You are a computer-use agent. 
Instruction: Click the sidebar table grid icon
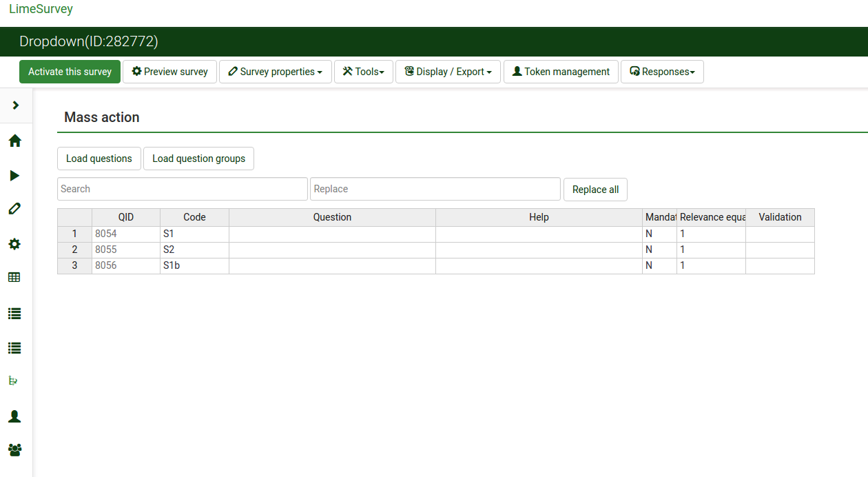click(14, 278)
